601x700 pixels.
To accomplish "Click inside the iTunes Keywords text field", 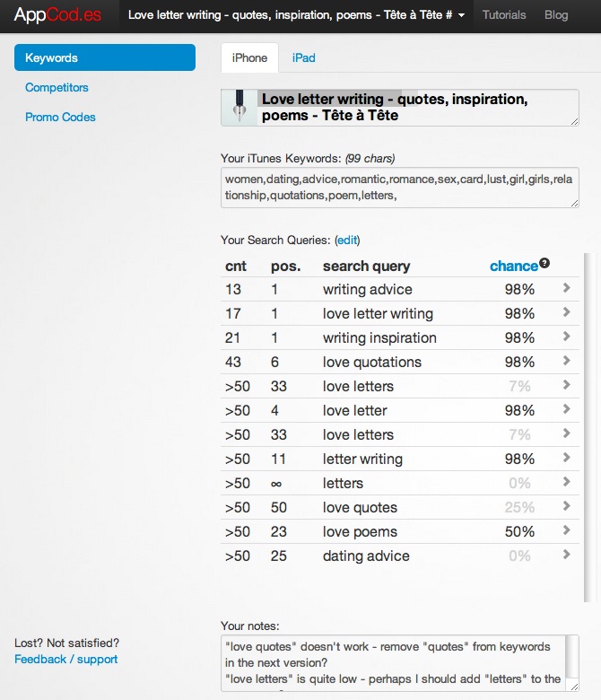I will (400, 188).
